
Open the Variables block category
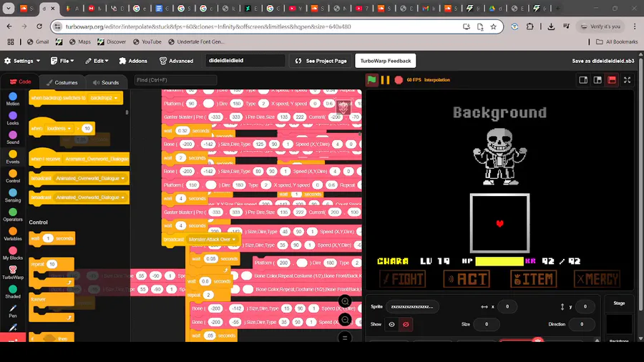coord(13,234)
